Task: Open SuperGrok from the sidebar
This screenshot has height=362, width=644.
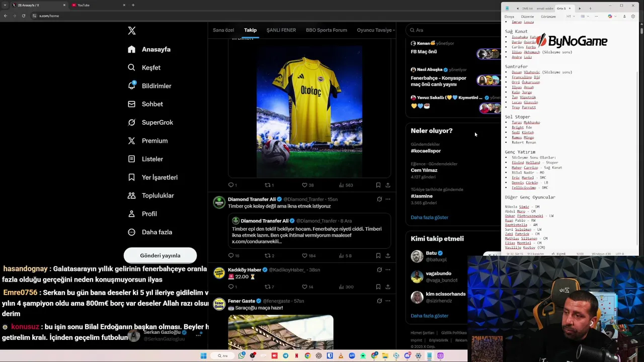Action: click(x=150, y=122)
